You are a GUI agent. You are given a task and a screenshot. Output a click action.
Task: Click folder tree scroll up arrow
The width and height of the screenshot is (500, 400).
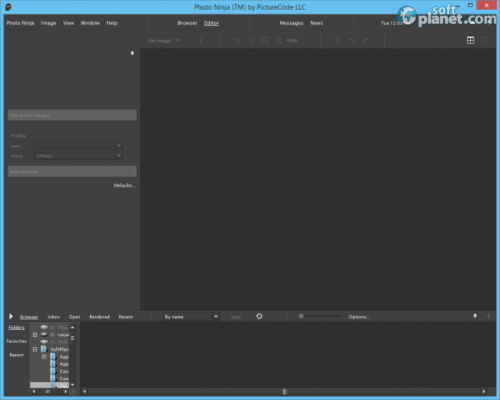point(72,327)
